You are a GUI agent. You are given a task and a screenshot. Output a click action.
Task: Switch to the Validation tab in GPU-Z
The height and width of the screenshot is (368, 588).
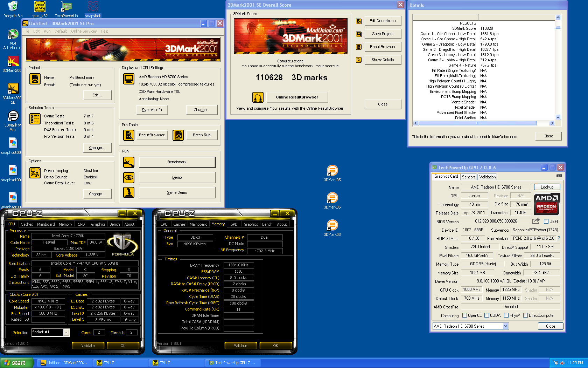click(488, 177)
